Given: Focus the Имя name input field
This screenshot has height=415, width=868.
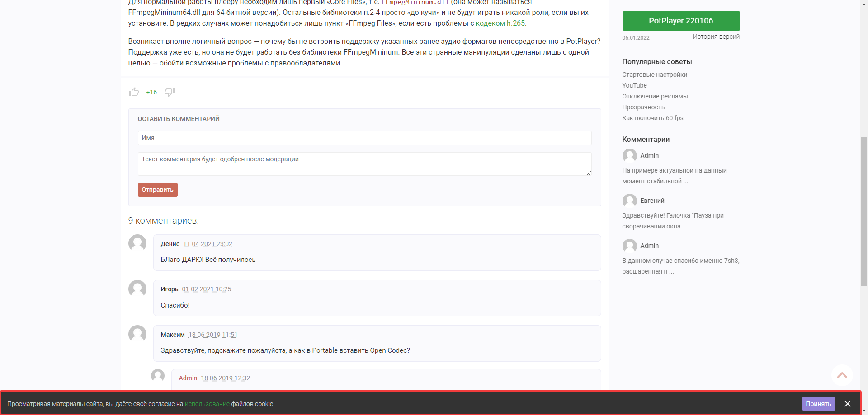Looking at the screenshot, I should coord(364,138).
